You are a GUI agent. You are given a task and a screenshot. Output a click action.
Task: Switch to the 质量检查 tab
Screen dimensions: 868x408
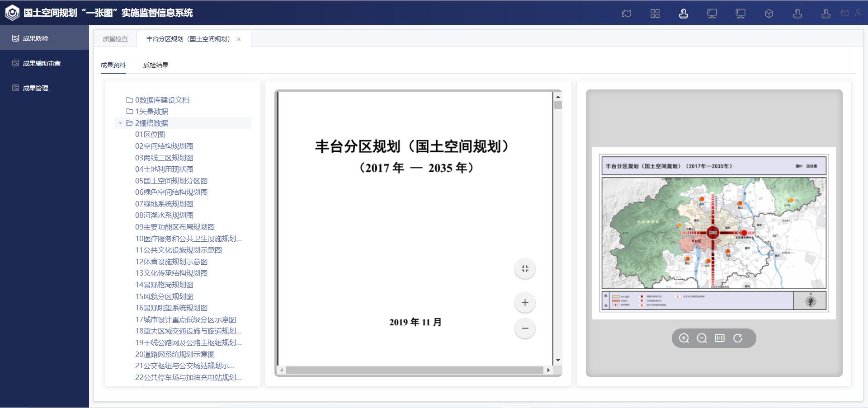pos(115,39)
